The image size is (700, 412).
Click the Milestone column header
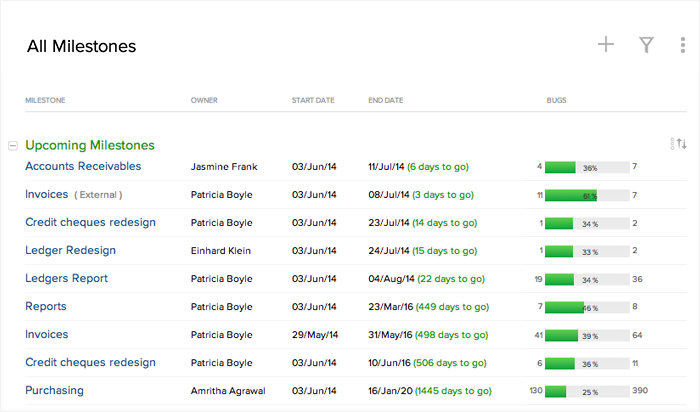point(46,100)
